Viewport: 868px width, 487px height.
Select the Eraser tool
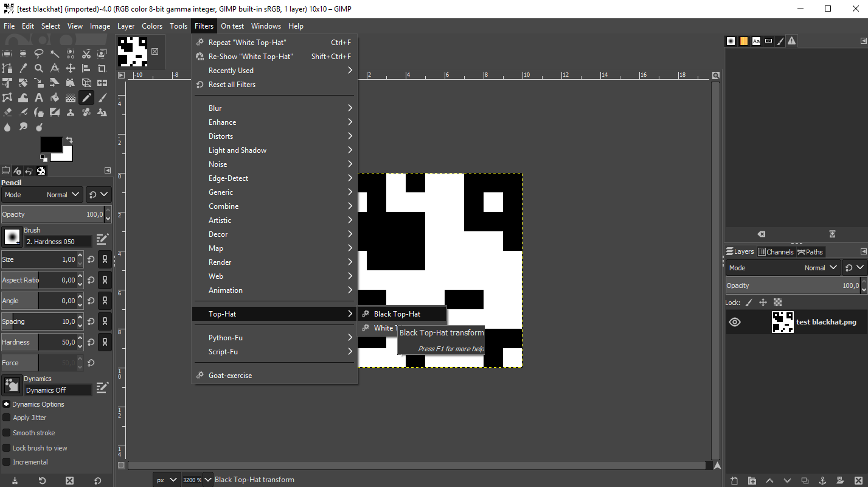7,112
